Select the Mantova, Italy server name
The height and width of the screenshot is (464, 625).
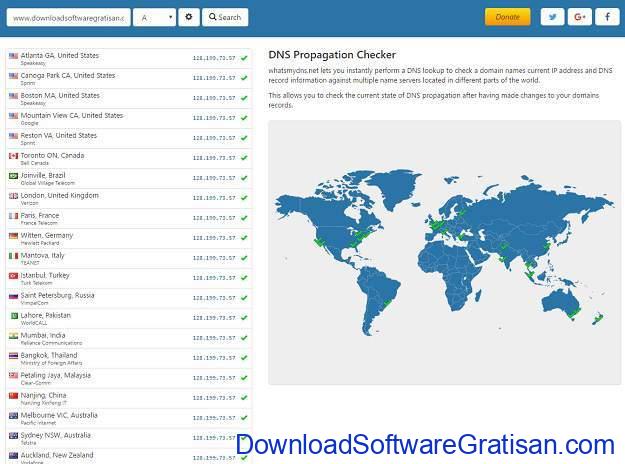43,255
